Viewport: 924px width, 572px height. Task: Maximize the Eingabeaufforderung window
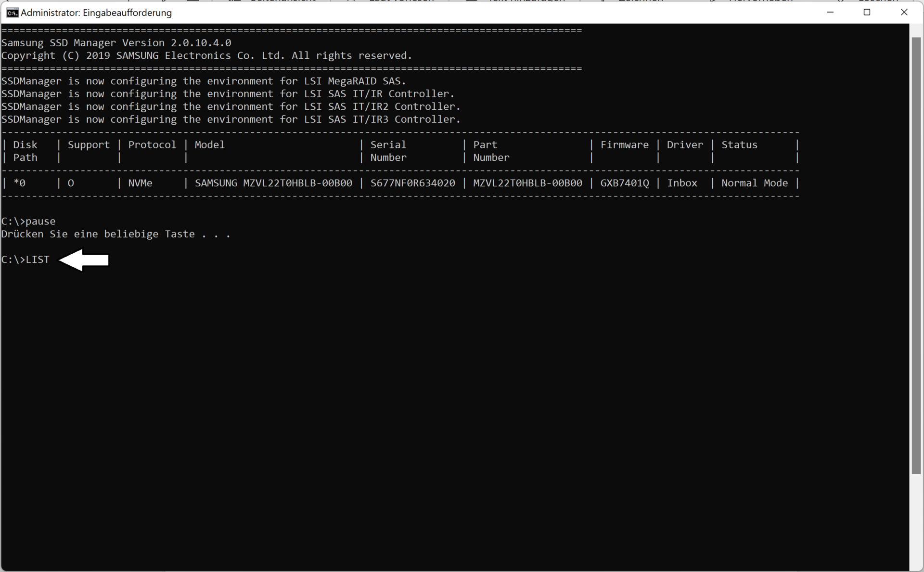pos(867,13)
